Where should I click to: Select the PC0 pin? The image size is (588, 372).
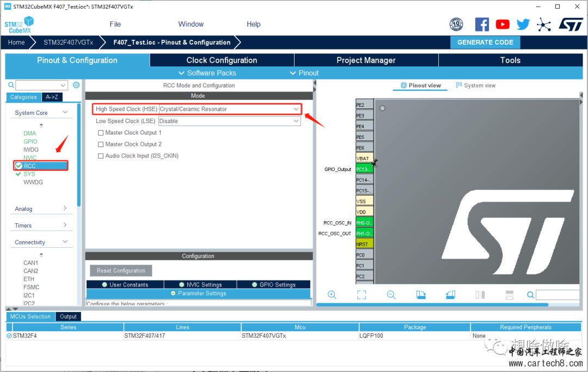point(364,255)
